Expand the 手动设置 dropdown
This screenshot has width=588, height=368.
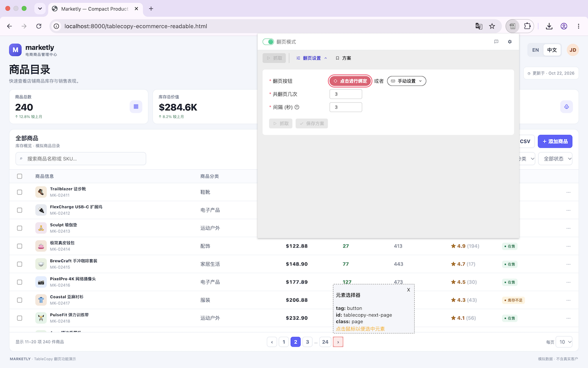pos(407,81)
